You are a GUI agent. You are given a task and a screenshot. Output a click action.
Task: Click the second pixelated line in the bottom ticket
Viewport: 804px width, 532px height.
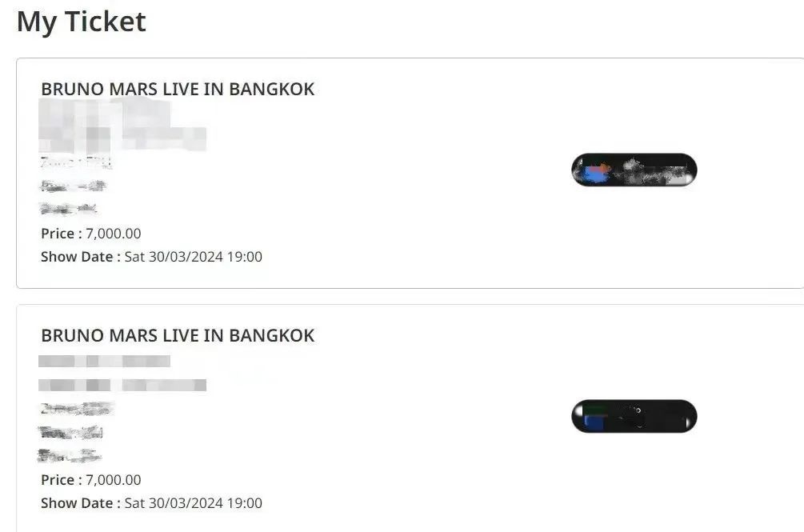pos(122,386)
